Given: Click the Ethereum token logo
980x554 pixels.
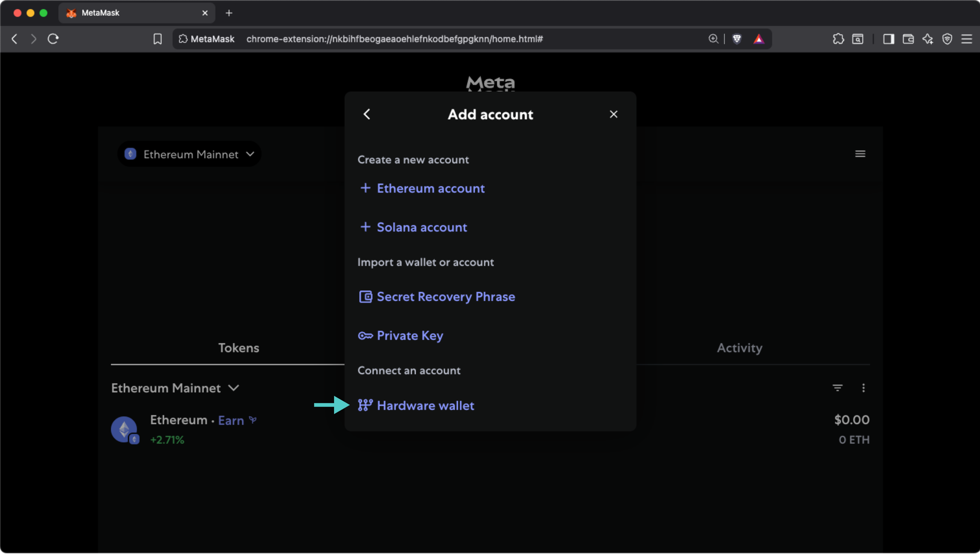Looking at the screenshot, I should click(124, 429).
